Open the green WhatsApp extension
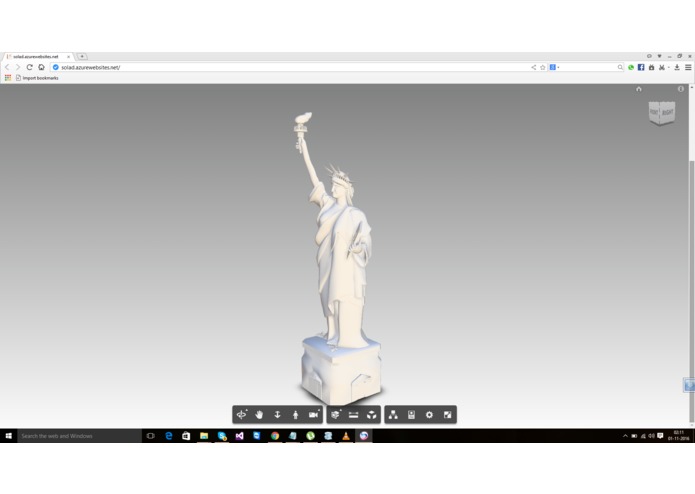 click(631, 67)
